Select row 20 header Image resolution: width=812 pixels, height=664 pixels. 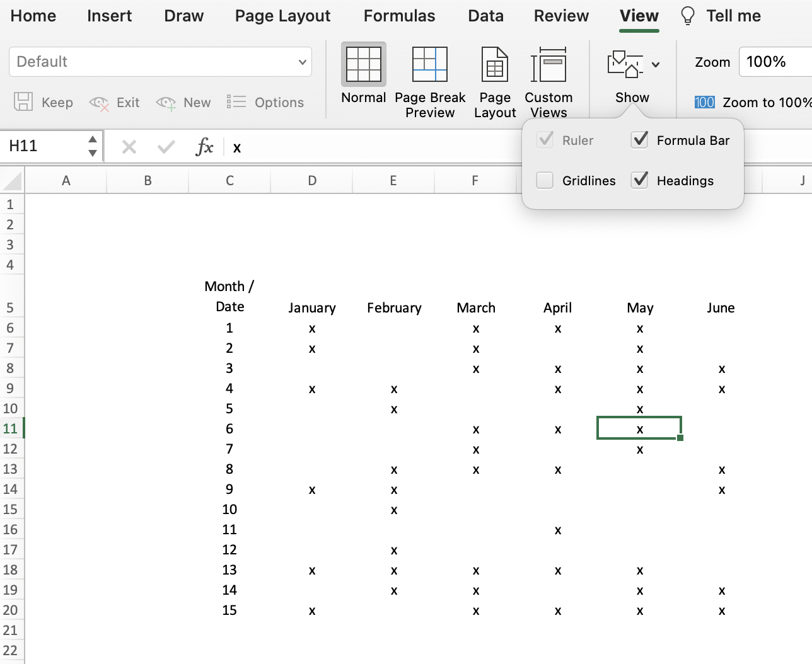pyautogui.click(x=11, y=610)
